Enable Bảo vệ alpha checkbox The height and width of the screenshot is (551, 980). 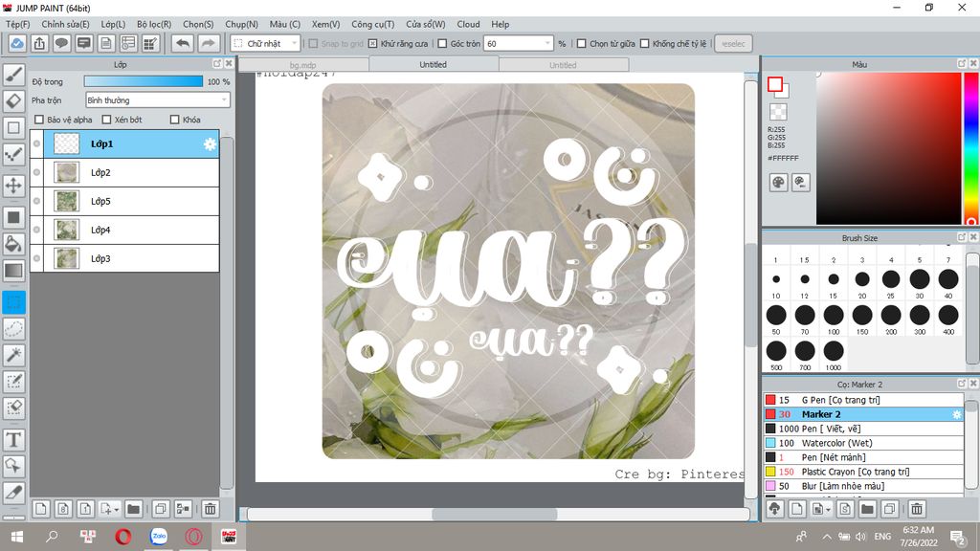coord(39,120)
